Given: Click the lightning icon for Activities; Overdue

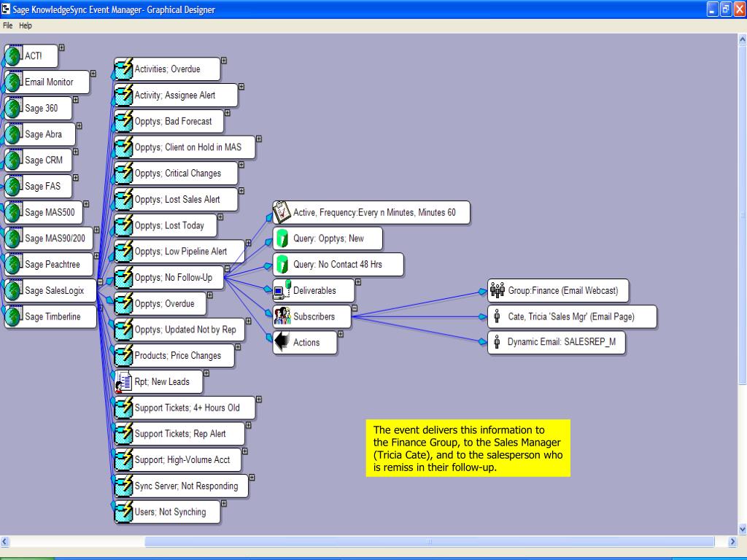Looking at the screenshot, I should pyautogui.click(x=124, y=69).
